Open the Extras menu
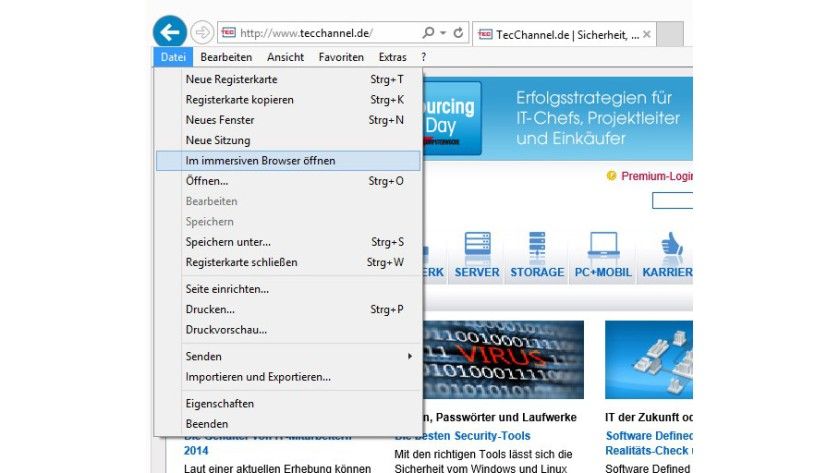 click(392, 57)
